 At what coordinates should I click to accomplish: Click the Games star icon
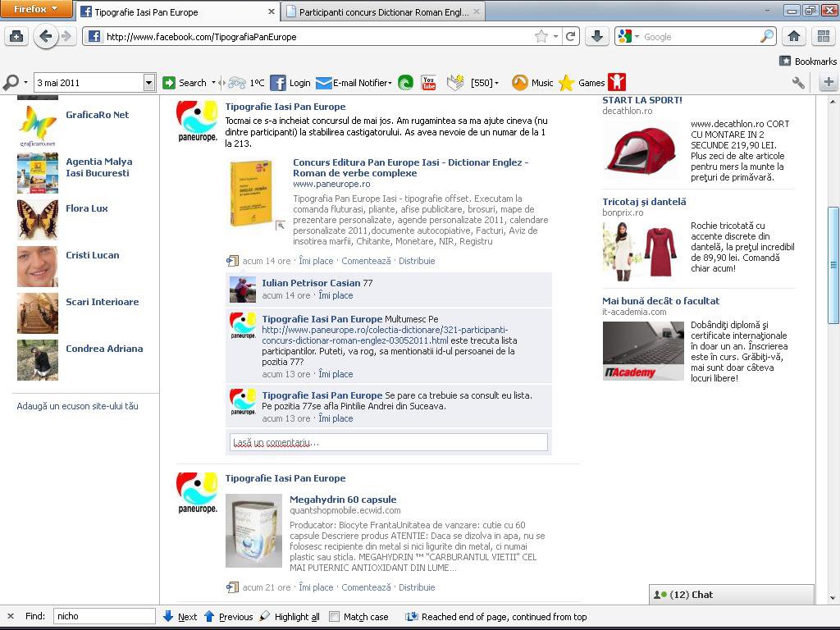pos(566,83)
